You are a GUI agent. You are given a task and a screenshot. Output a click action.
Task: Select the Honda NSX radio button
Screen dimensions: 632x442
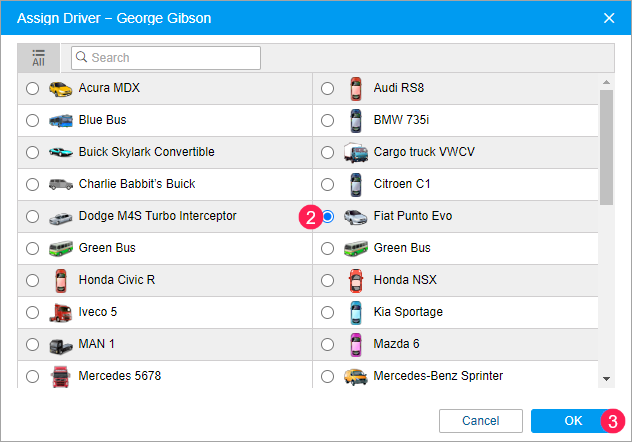point(327,280)
